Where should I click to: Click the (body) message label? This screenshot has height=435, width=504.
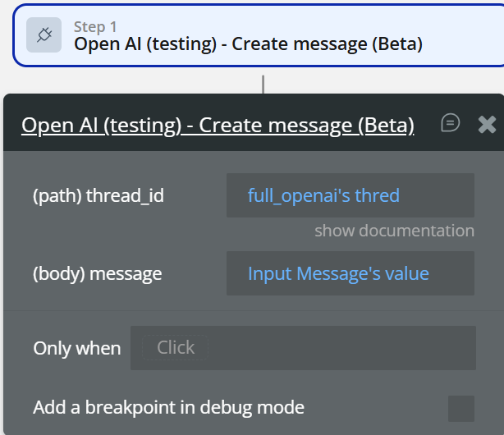[97, 273]
